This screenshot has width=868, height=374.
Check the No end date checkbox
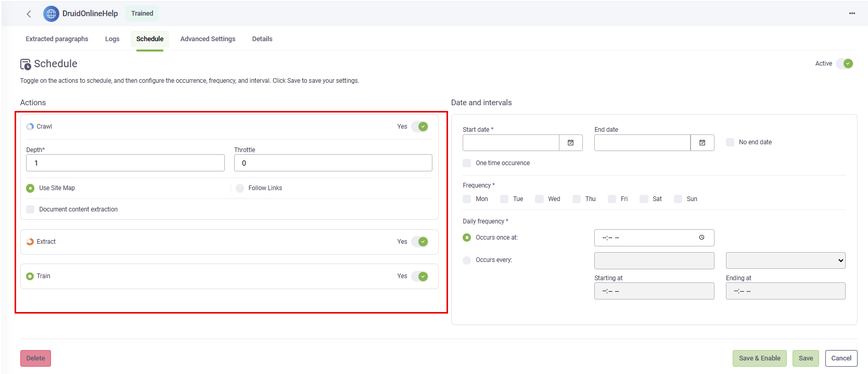pyautogui.click(x=730, y=142)
